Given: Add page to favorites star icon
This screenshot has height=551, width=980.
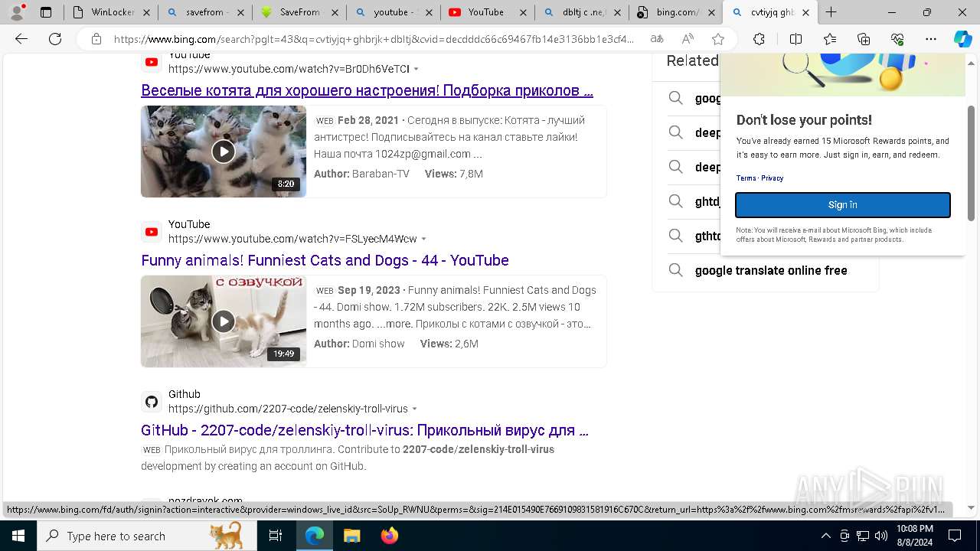Looking at the screenshot, I should (718, 39).
